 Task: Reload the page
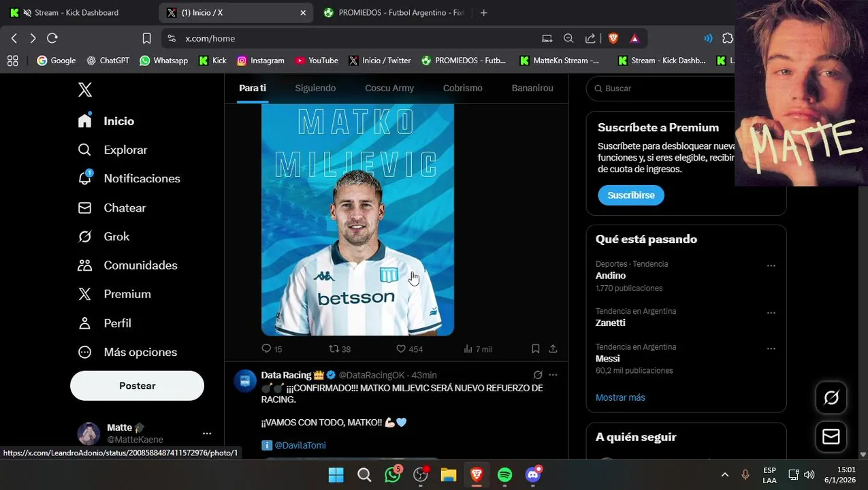pos(52,38)
